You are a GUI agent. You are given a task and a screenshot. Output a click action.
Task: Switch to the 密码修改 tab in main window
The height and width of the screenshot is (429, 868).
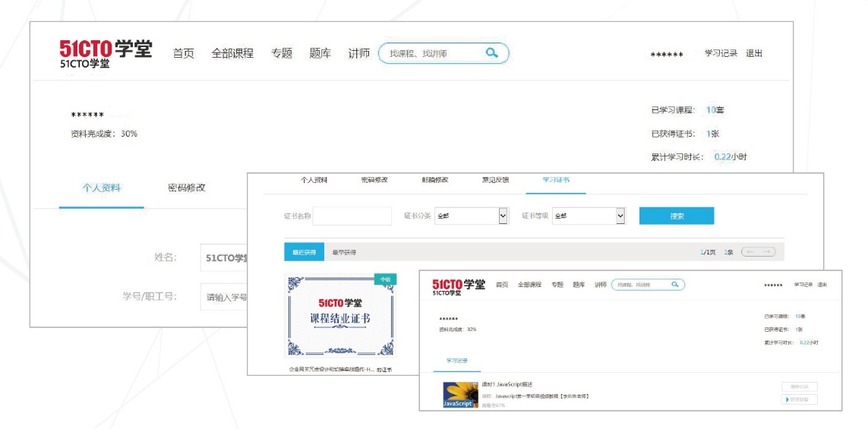[187, 188]
